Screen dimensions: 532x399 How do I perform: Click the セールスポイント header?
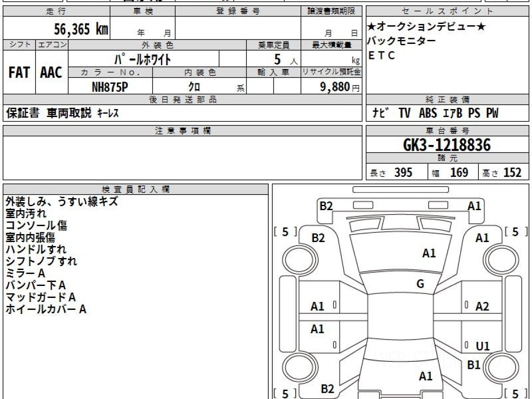(448, 12)
